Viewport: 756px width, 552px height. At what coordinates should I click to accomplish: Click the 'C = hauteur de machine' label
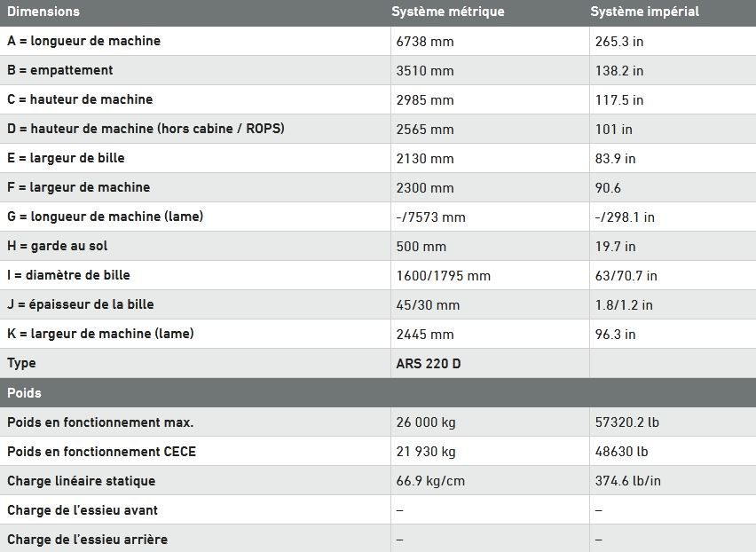tap(80, 99)
